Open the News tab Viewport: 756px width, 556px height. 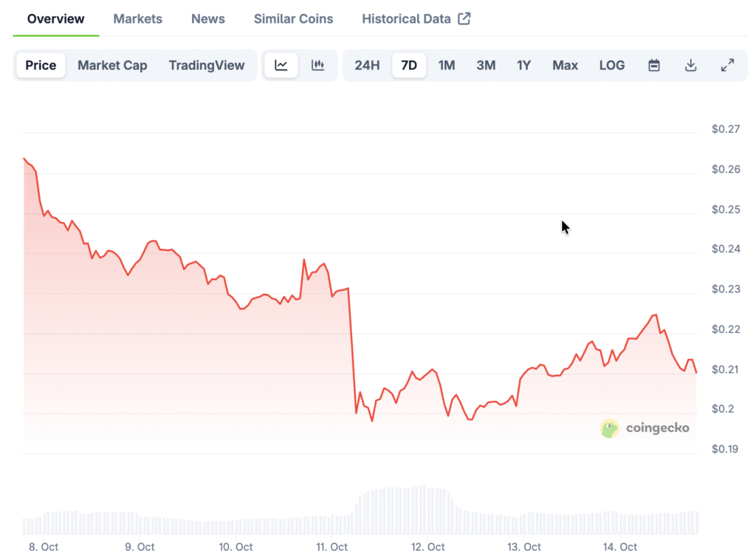pos(208,18)
